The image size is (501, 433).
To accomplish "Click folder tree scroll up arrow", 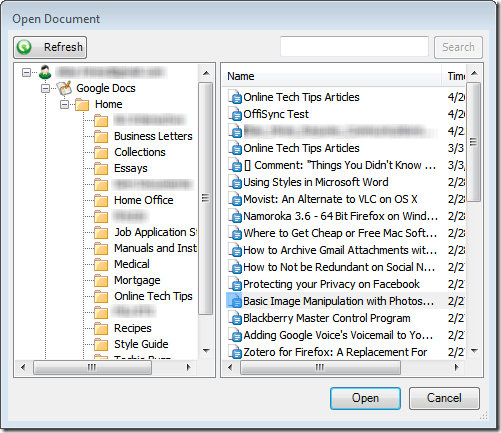I will coord(206,73).
